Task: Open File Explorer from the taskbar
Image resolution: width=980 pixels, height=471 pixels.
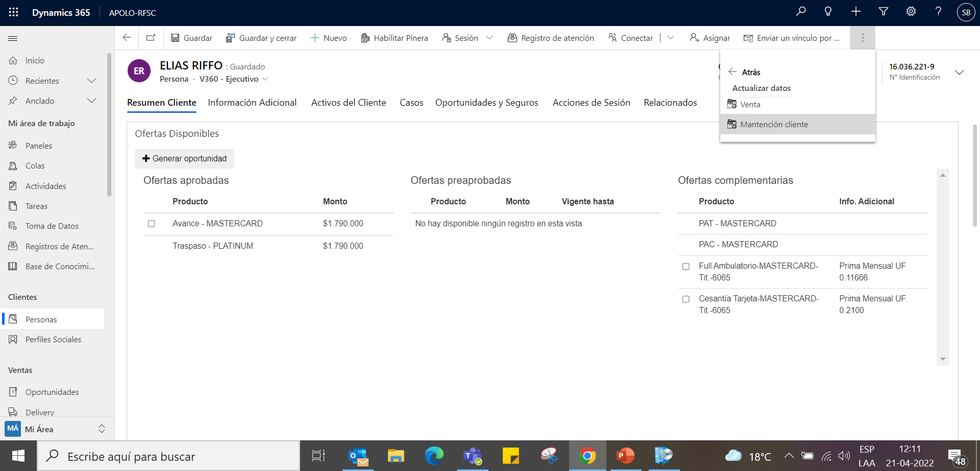Action: click(x=396, y=456)
